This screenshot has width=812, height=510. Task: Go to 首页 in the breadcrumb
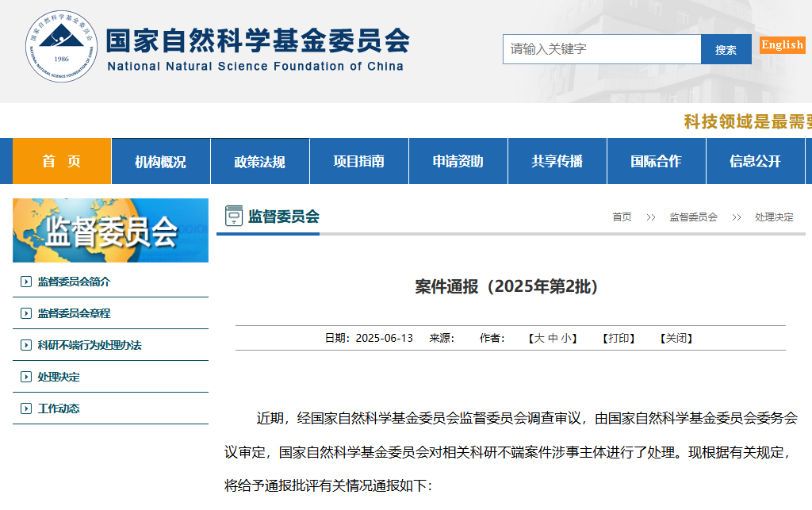pyautogui.click(x=622, y=217)
